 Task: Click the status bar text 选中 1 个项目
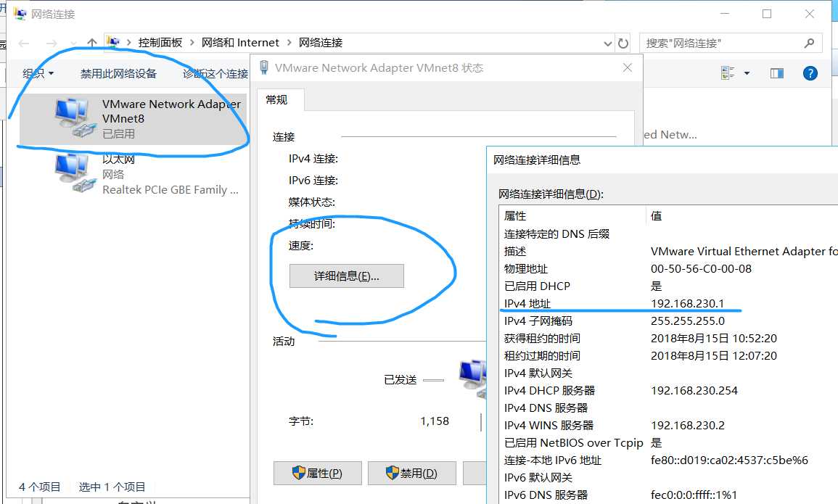point(112,487)
